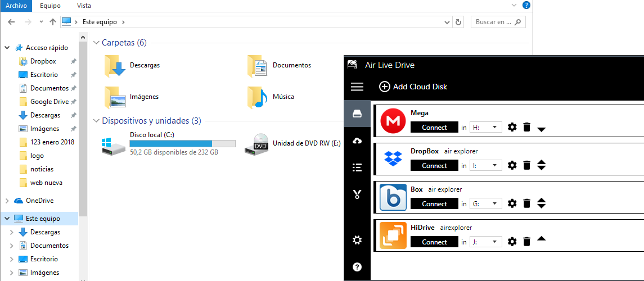
Task: Delete the HiDrive disk with trash icon
Action: 527,242
